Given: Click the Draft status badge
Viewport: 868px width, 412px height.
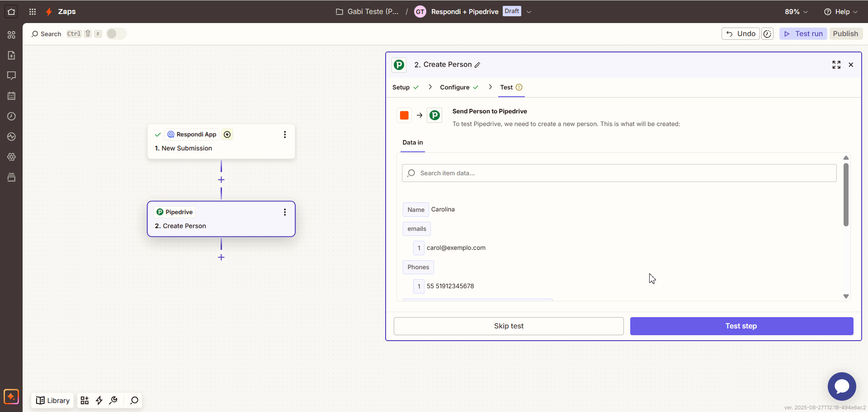Looking at the screenshot, I should 512,11.
